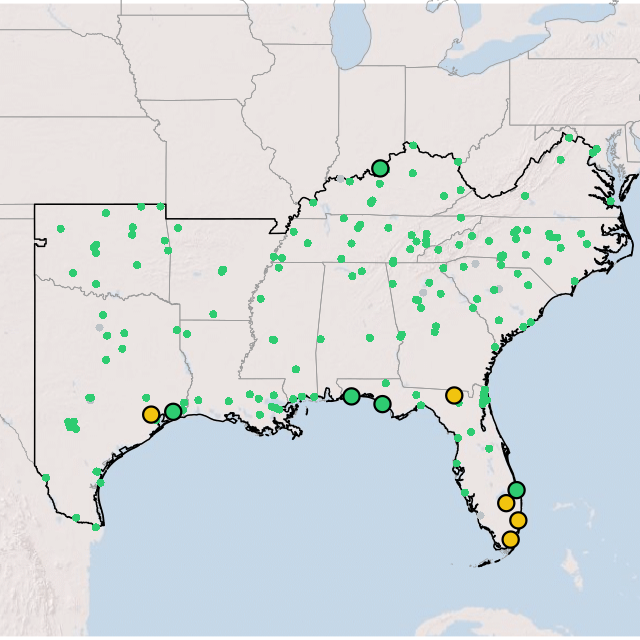
Task: Click middle yellow marker on southeast Florida coast
Action: pos(518,520)
